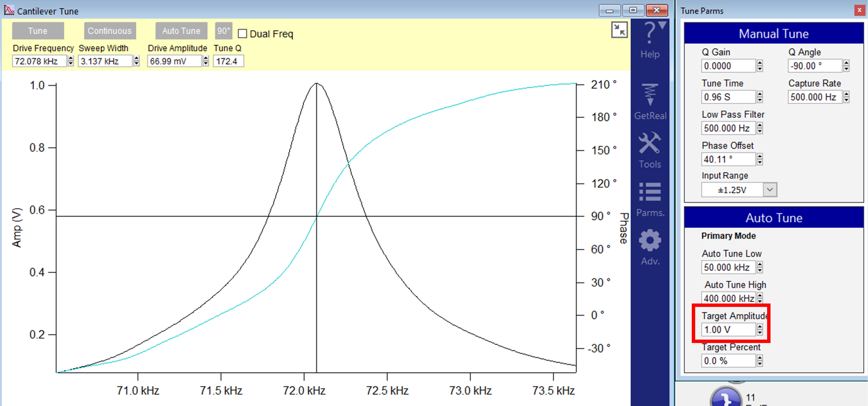Click the Low Pass Filter input field

[728, 128]
